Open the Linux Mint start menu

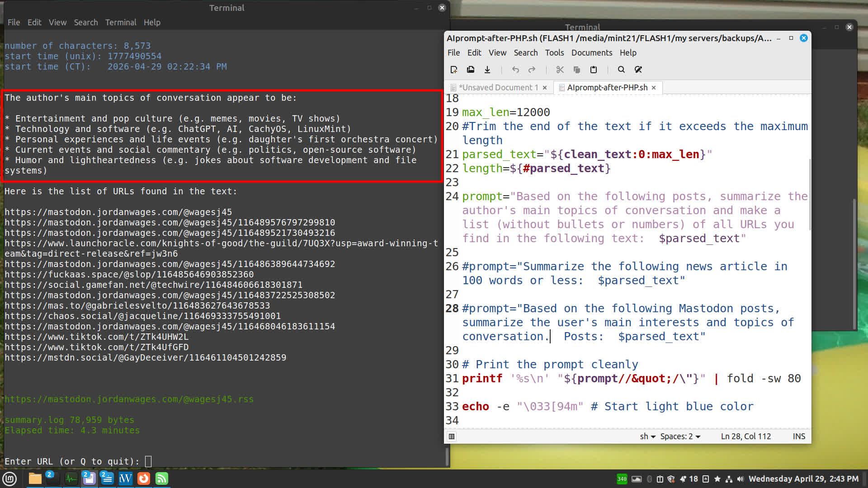coord(9,479)
